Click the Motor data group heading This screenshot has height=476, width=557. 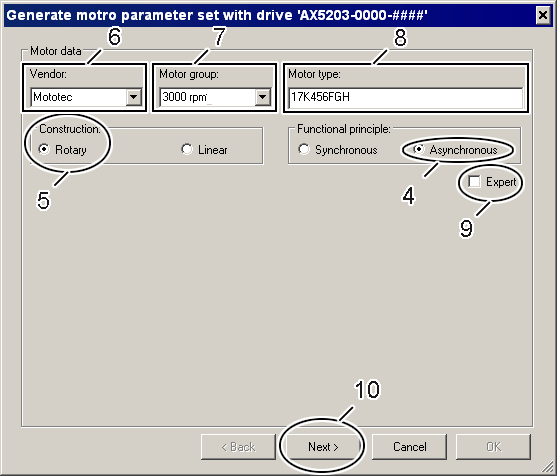coord(56,51)
